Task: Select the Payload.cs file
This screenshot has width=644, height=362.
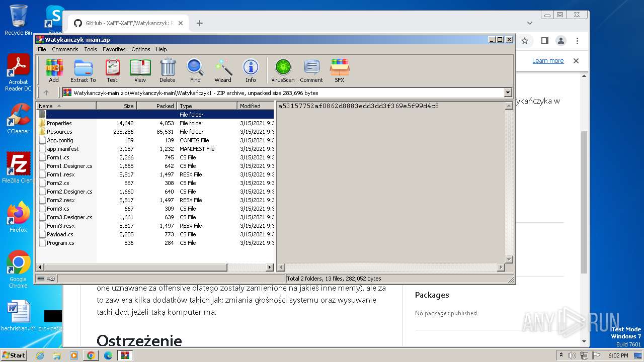Action: pos(155,234)
